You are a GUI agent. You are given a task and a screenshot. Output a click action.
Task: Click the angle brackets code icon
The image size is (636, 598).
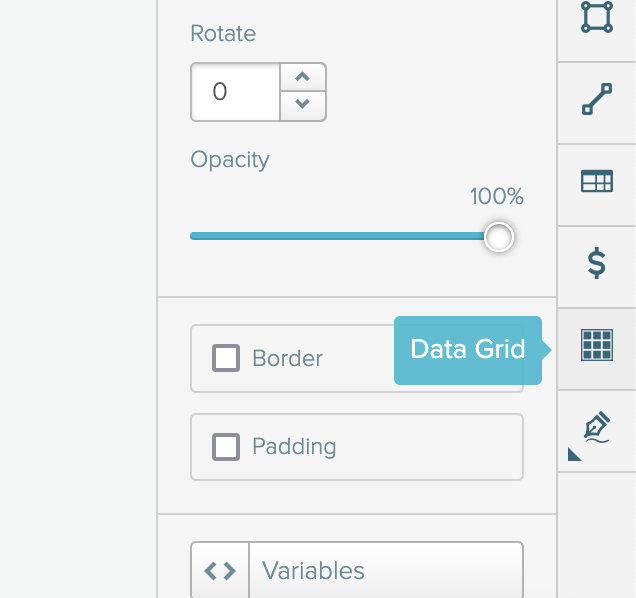pyautogui.click(x=220, y=571)
